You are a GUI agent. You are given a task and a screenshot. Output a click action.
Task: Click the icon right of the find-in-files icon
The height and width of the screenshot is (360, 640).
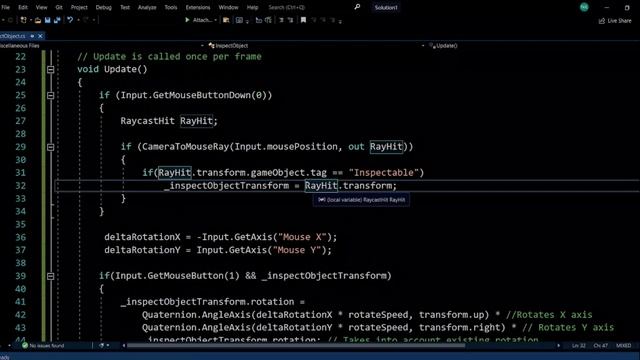click(x=239, y=20)
